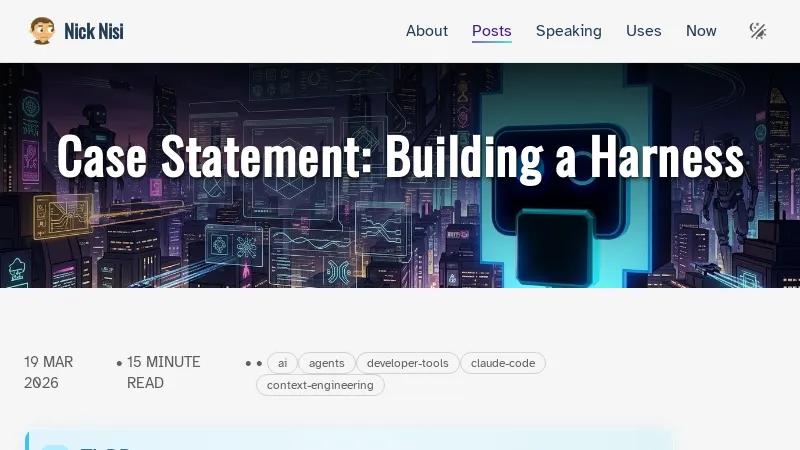Open the 'context-engineering' tag
Viewport: 800px width, 450px height.
(320, 385)
